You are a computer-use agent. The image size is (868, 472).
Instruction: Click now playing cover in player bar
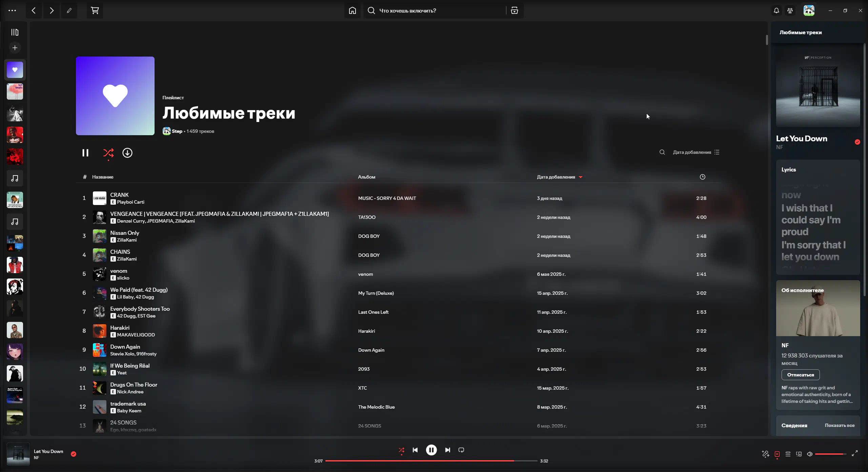[x=18, y=454]
